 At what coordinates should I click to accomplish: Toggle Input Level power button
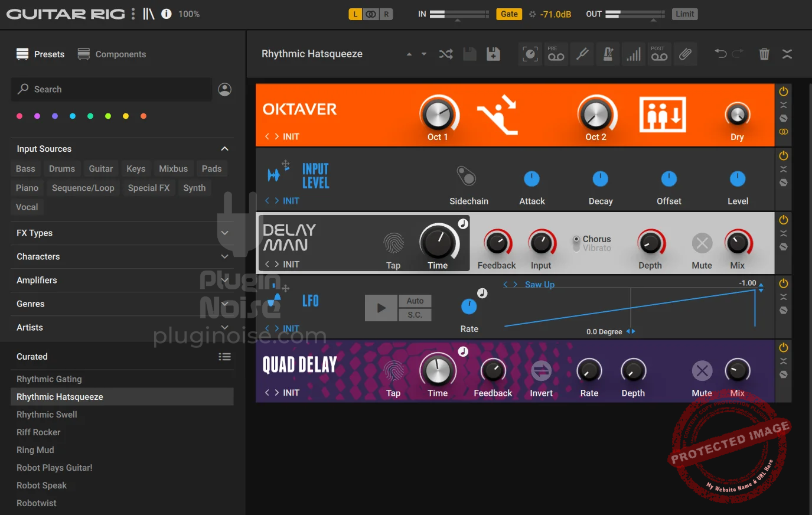pyautogui.click(x=784, y=156)
